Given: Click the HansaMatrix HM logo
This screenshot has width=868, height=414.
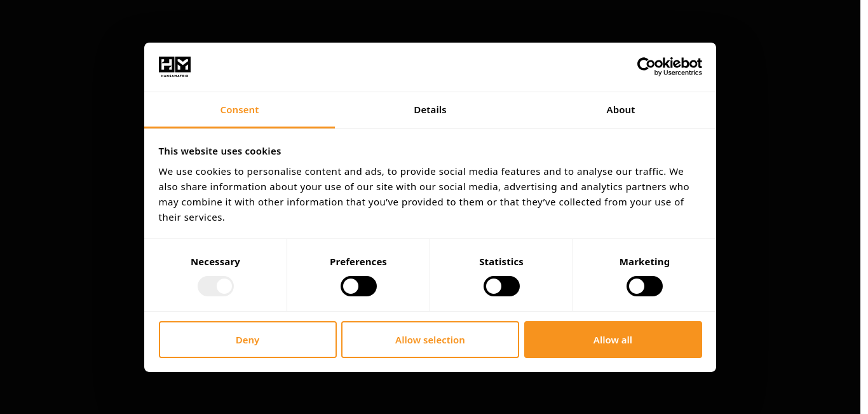Looking at the screenshot, I should click(175, 67).
